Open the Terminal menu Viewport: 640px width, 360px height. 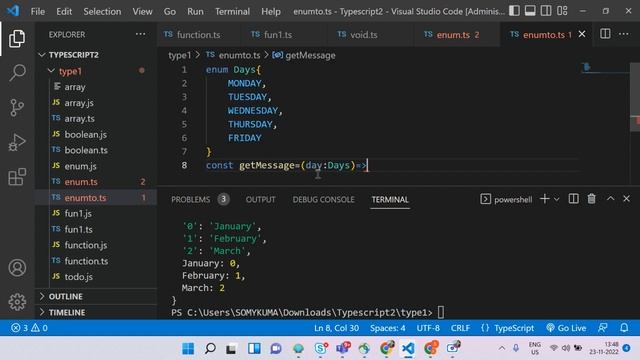point(232,11)
